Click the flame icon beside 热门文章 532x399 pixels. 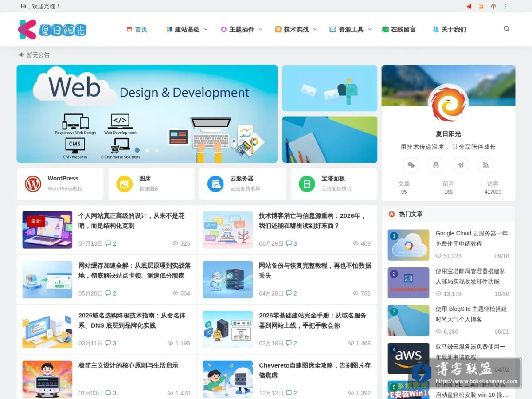click(x=391, y=214)
